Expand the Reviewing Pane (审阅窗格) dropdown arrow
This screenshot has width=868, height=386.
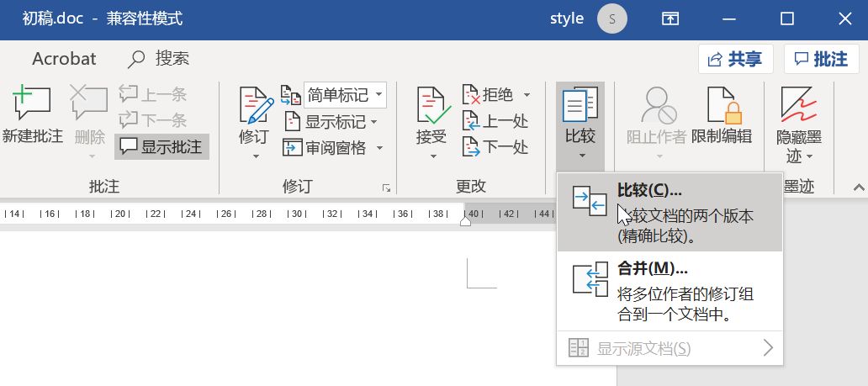click(379, 148)
